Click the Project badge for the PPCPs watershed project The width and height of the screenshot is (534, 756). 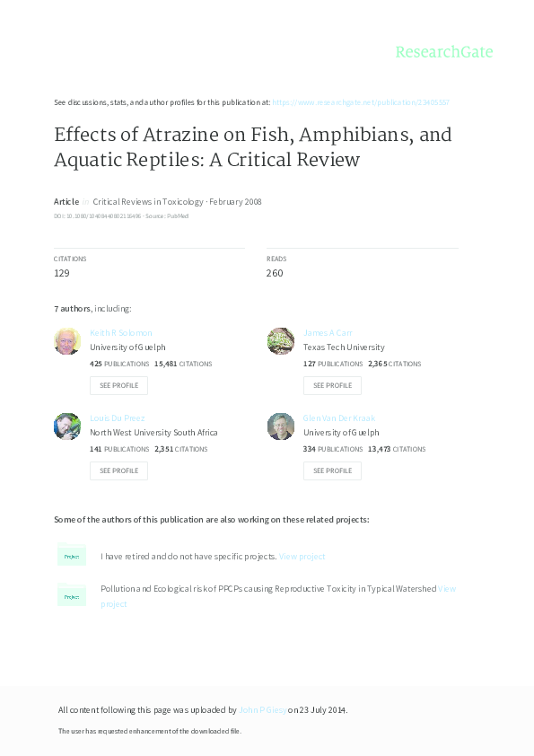(x=72, y=596)
